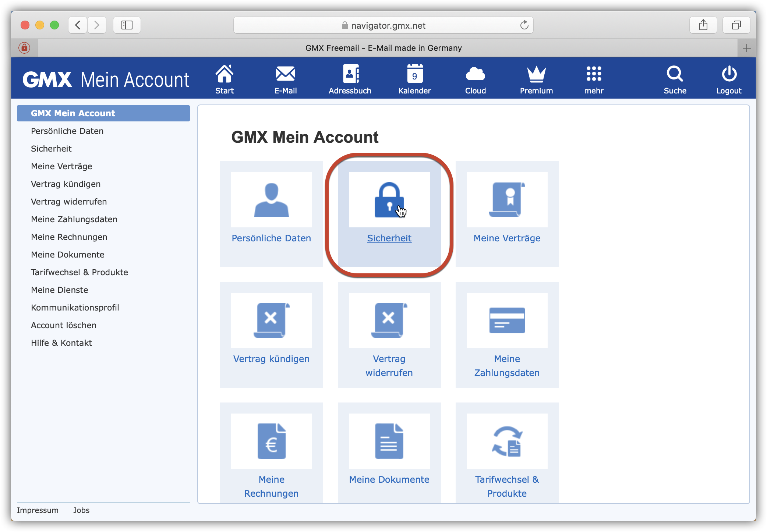The height and width of the screenshot is (532, 767).
Task: Open the Kalender icon
Action: [x=415, y=74]
